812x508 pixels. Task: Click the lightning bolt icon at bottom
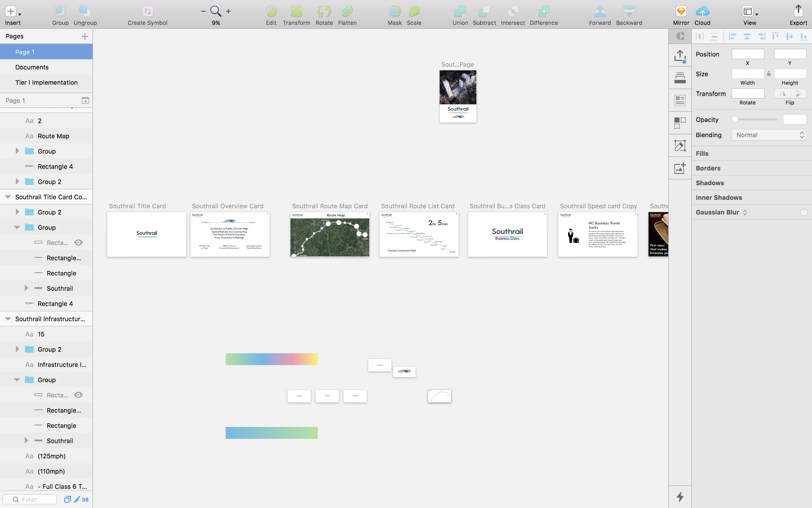(680, 497)
